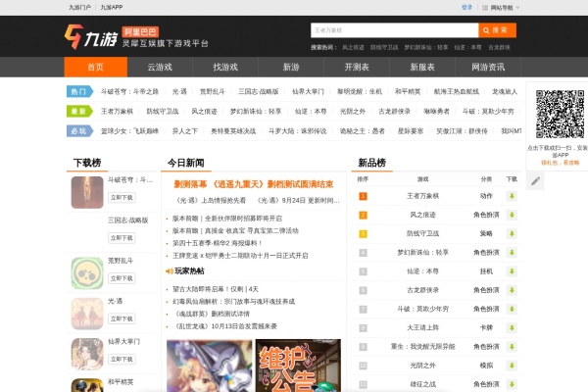Click the 和平精英 game icon in 下载榜
Screen dimensions: 588x392
coord(87,385)
